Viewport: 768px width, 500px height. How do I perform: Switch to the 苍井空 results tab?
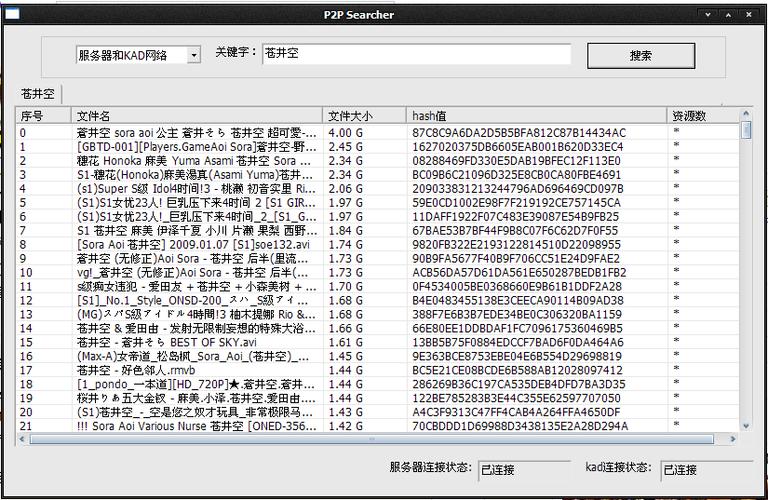click(38, 94)
